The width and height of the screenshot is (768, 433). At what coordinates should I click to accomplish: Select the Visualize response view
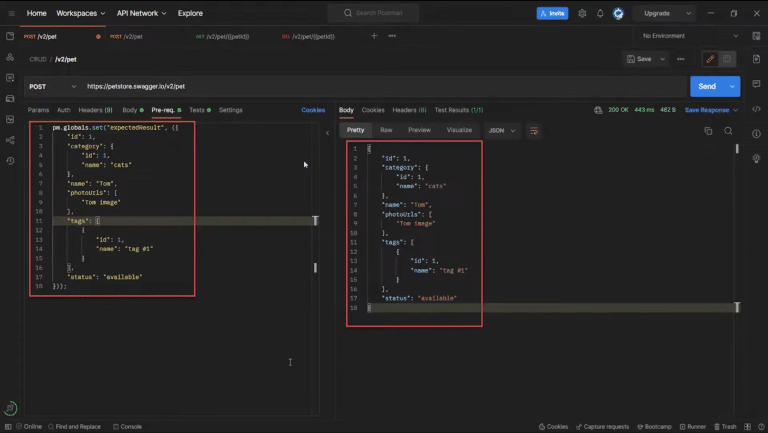click(x=459, y=130)
